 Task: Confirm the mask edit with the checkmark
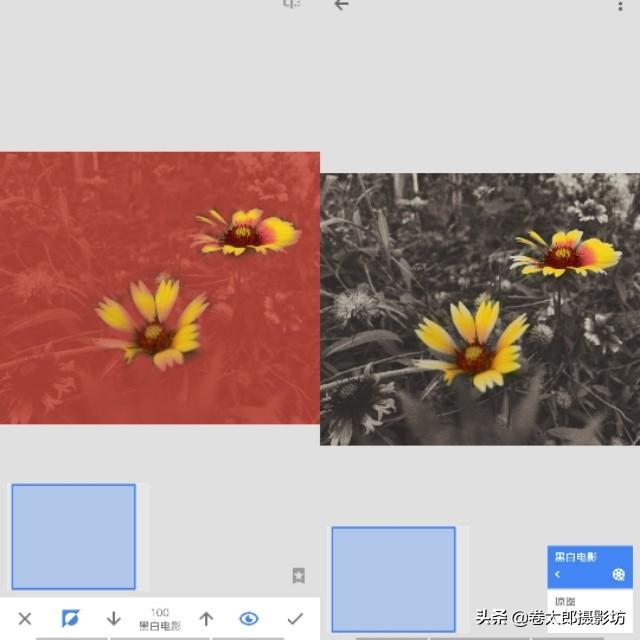(x=295, y=619)
